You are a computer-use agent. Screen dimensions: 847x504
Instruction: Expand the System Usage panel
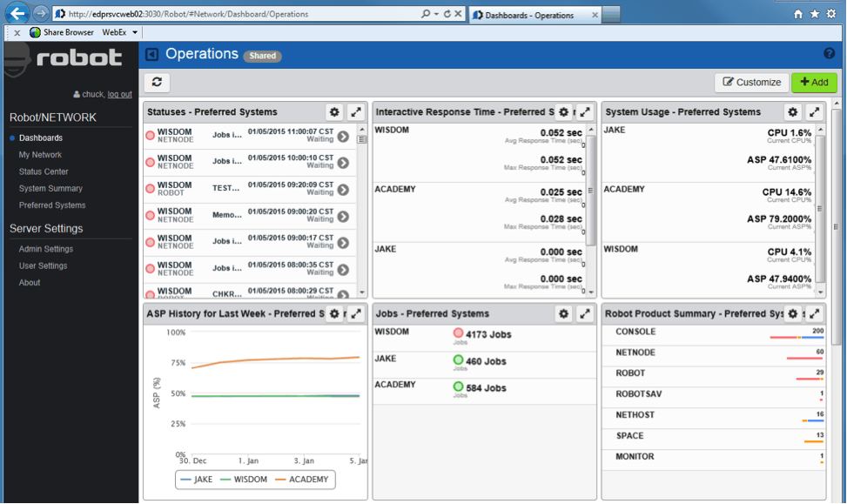[x=814, y=111]
